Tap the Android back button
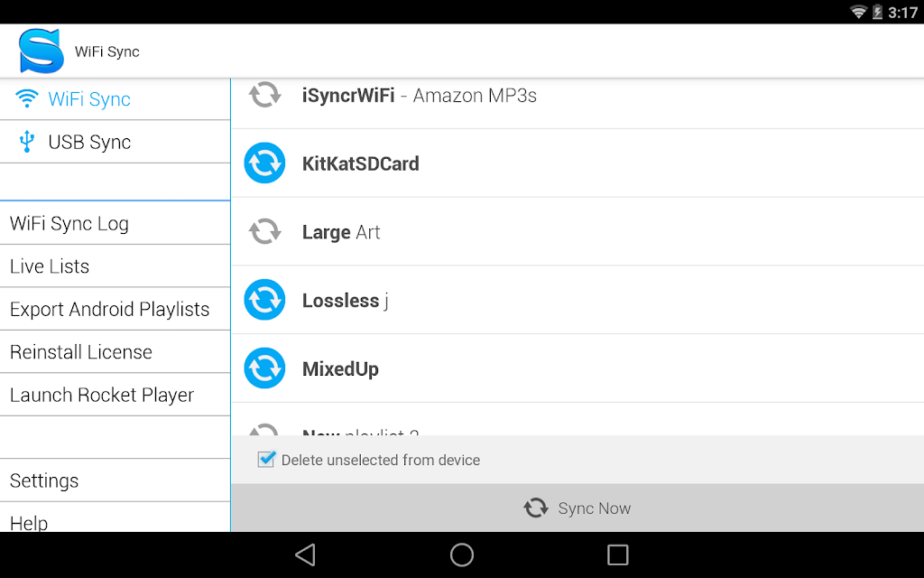 (x=305, y=555)
